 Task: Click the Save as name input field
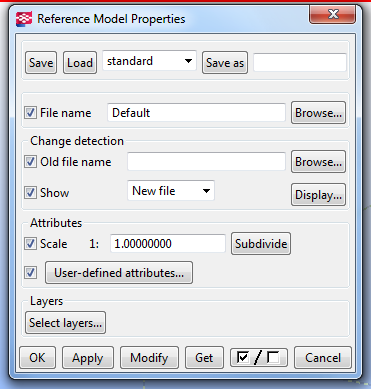300,62
